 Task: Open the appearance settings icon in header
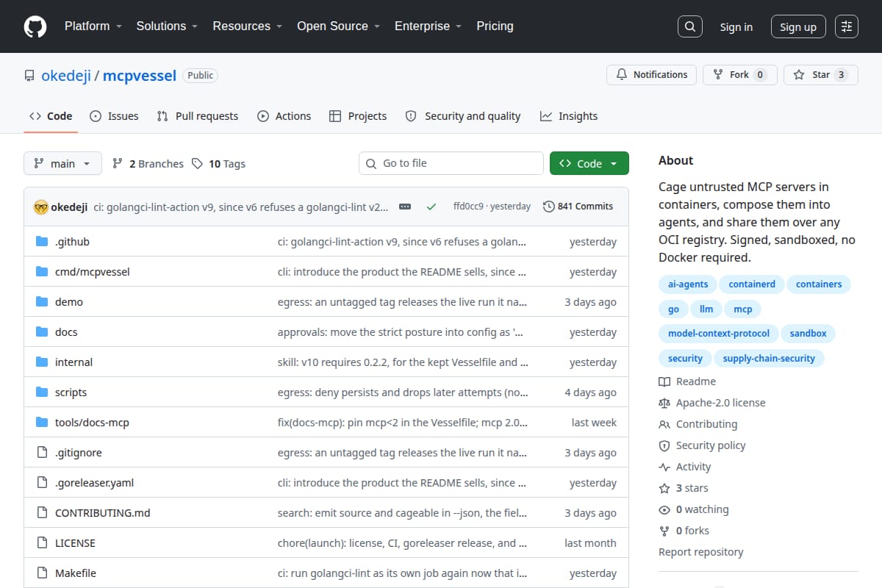[847, 26]
